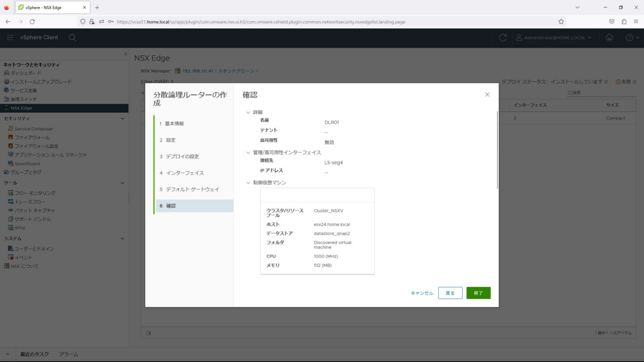Open インストールとアップグレード

coord(41,82)
